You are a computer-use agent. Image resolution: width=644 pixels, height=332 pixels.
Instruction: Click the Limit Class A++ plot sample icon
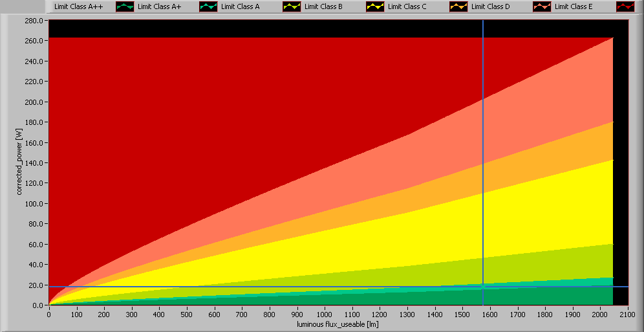[x=125, y=6]
